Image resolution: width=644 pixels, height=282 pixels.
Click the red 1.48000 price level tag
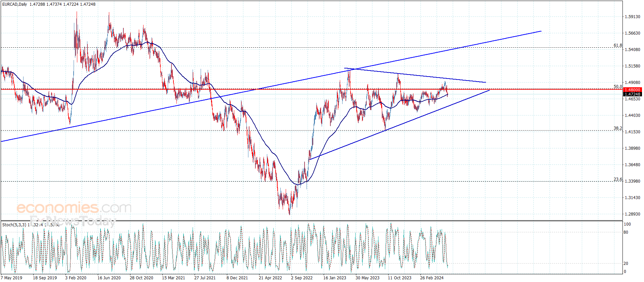(632, 90)
